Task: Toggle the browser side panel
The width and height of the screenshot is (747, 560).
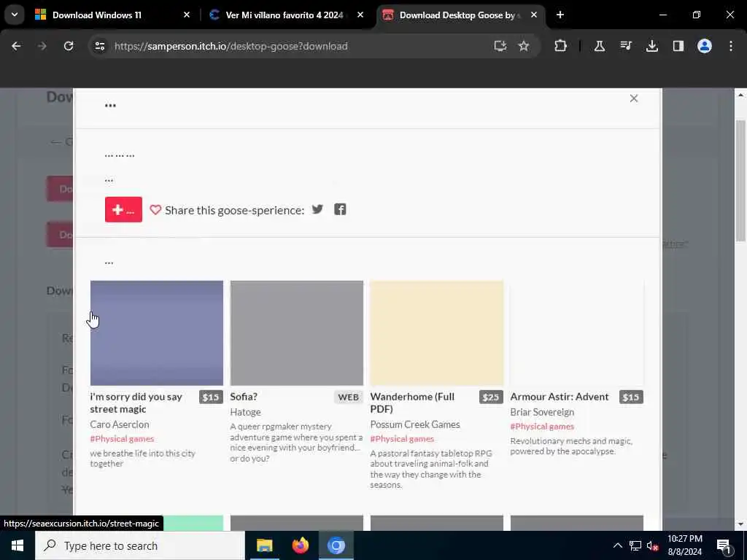Action: pos(678,46)
